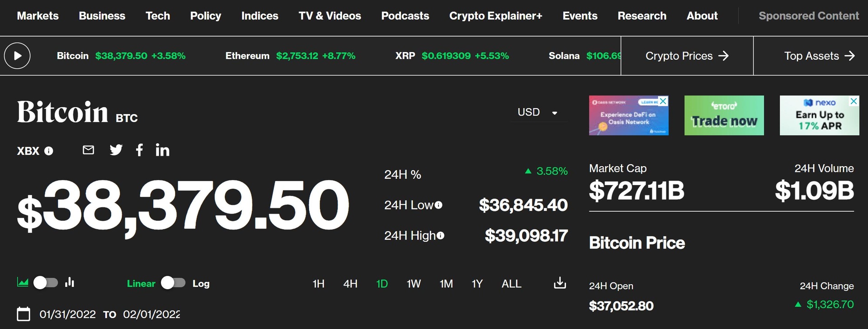868x329 pixels.
Task: Click the 24H High info icon
Action: coord(440,235)
